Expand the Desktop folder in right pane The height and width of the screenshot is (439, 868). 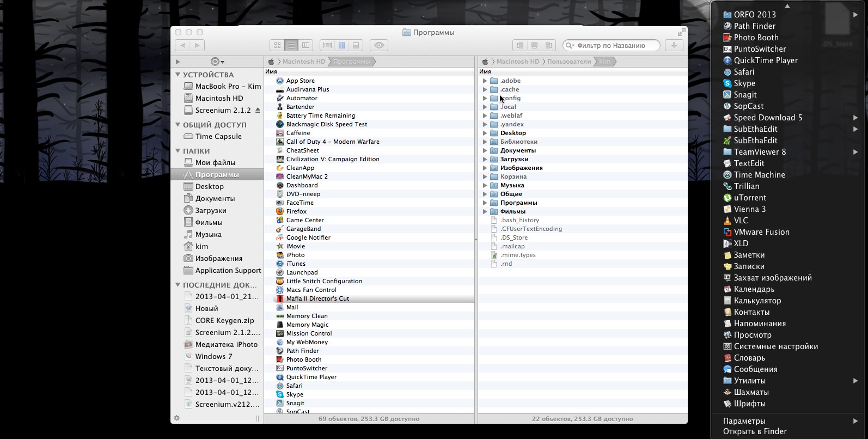click(x=485, y=133)
